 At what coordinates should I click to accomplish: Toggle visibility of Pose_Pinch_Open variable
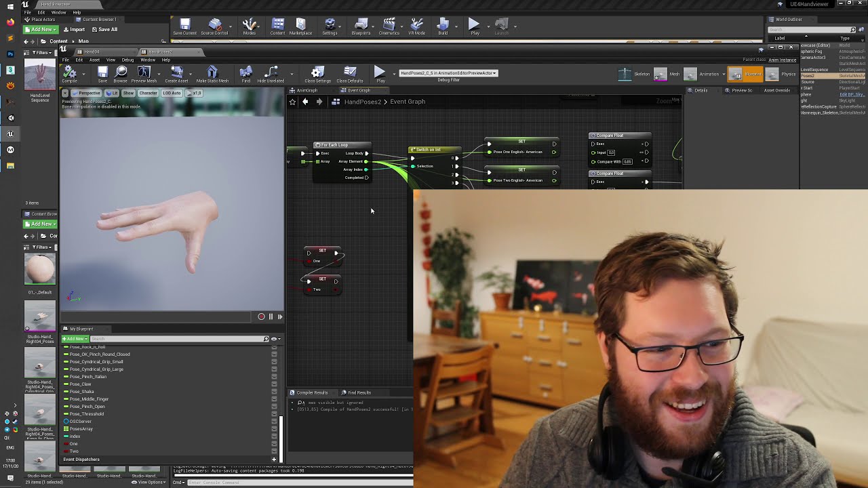(274, 407)
